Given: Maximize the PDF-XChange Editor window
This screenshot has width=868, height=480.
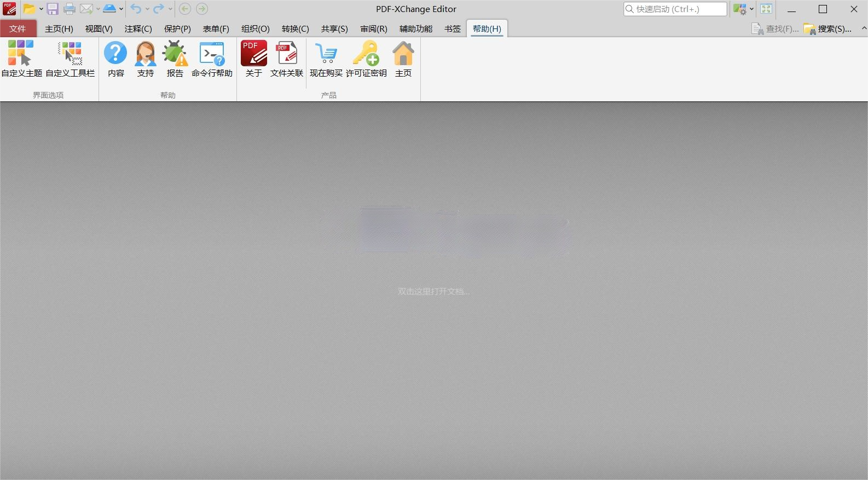Looking at the screenshot, I should click(x=823, y=9).
